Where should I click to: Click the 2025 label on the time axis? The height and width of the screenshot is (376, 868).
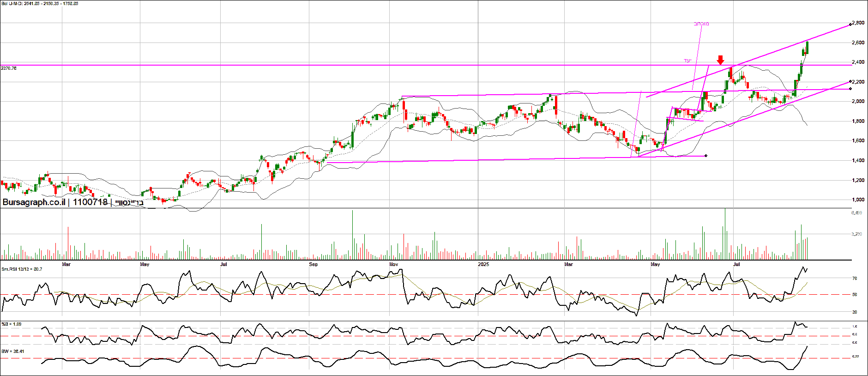pyautogui.click(x=483, y=265)
